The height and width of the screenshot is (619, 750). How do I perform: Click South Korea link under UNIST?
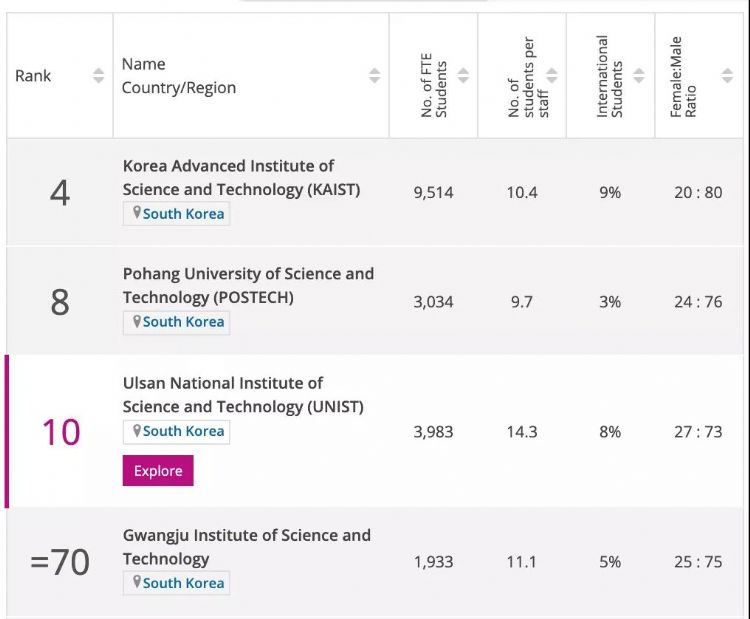[x=183, y=431]
